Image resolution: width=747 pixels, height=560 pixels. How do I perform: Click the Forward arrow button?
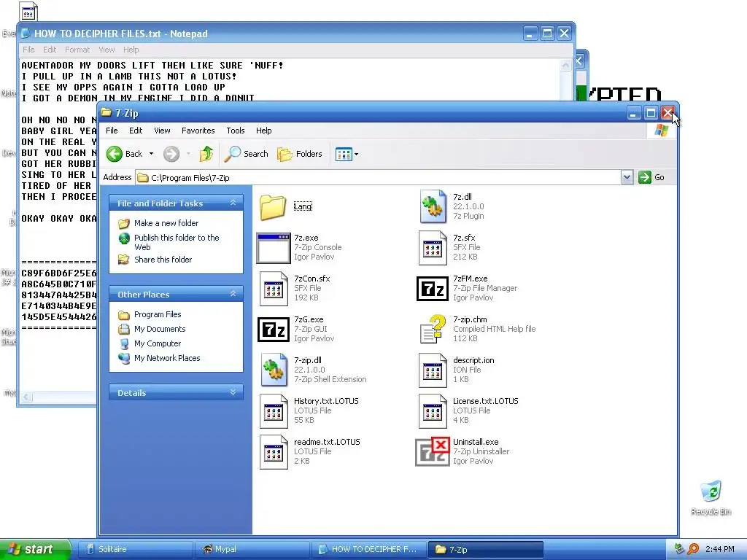point(171,154)
